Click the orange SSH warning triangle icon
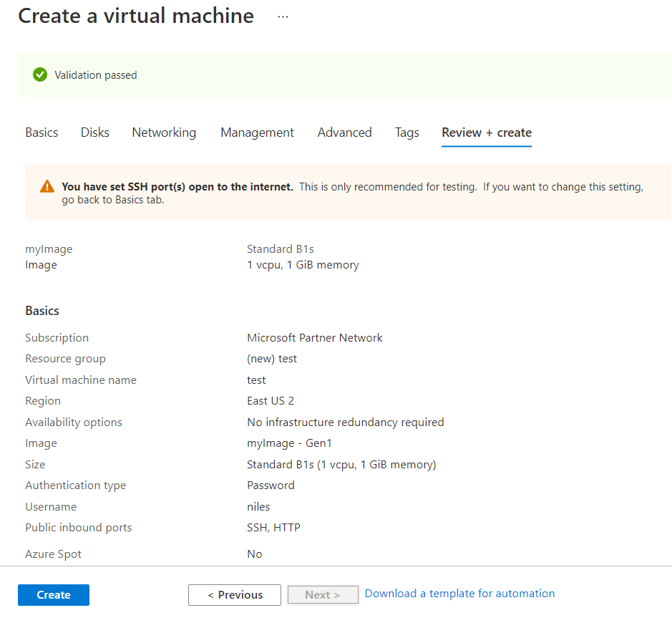672x628 pixels. (x=47, y=187)
